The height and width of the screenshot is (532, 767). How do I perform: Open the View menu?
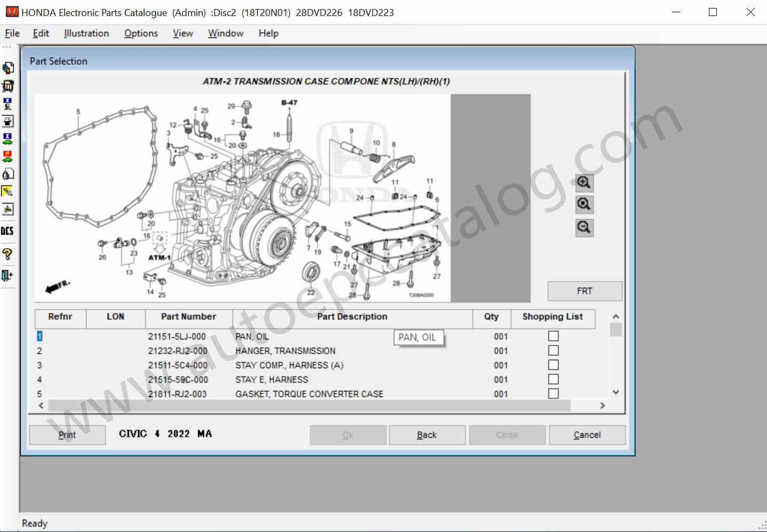183,33
